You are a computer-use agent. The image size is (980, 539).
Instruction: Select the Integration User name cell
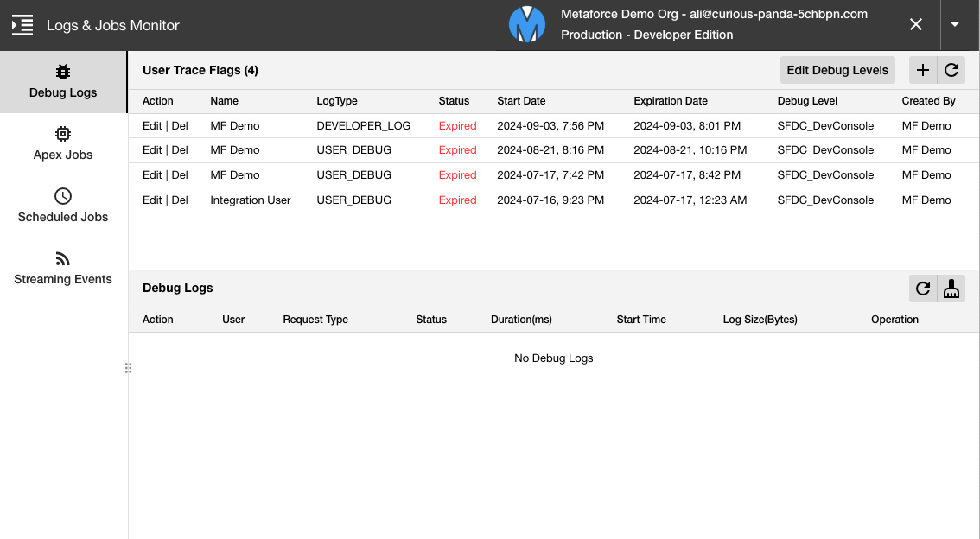click(x=250, y=200)
